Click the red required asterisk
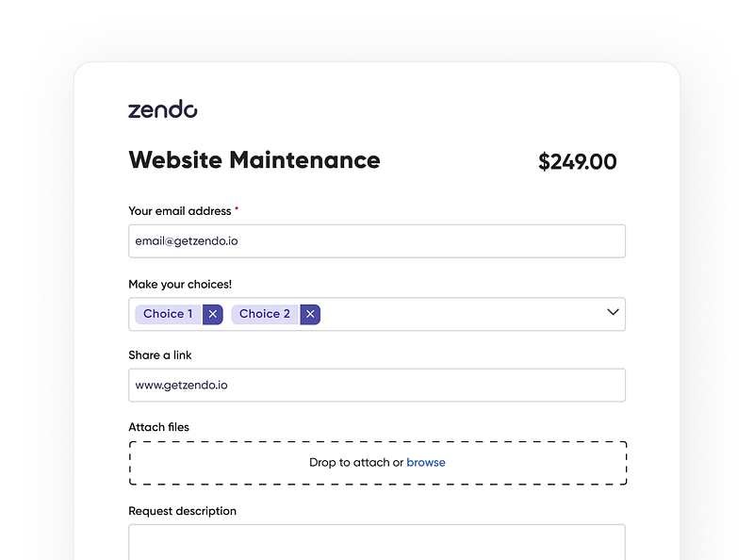The width and height of the screenshot is (754, 560). (237, 208)
